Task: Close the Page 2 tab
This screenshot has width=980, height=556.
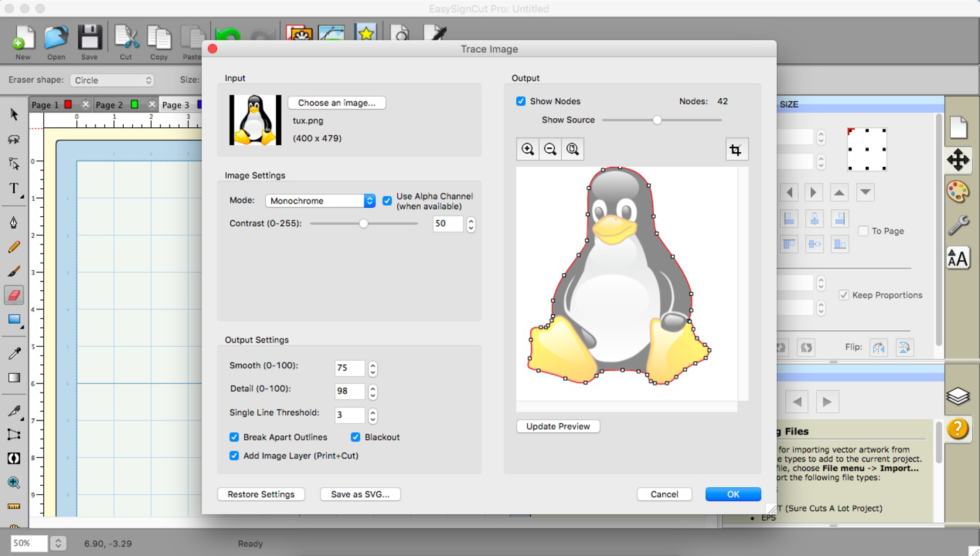Action: pyautogui.click(x=152, y=104)
